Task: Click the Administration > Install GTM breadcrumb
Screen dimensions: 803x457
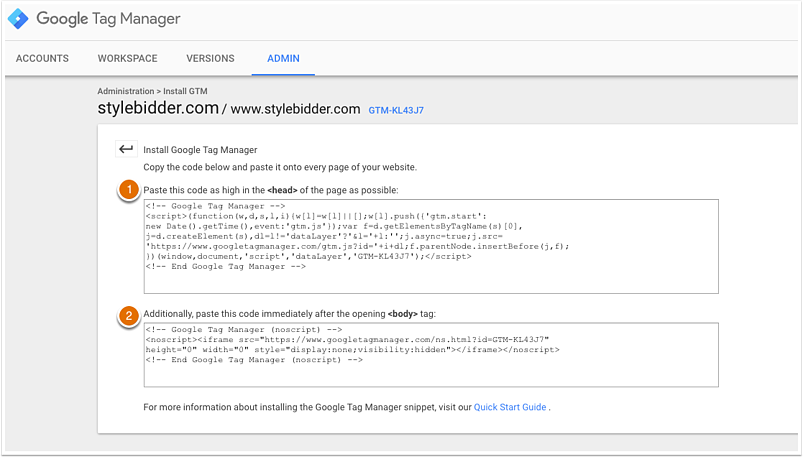Action: [152, 91]
